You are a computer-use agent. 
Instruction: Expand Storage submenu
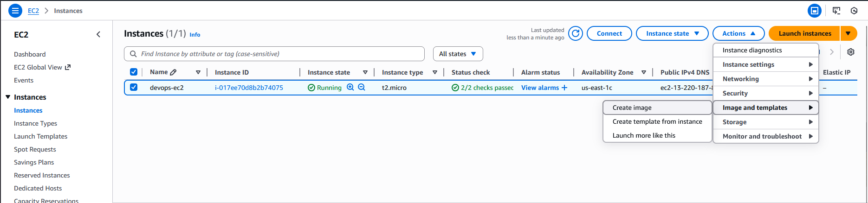coord(765,122)
